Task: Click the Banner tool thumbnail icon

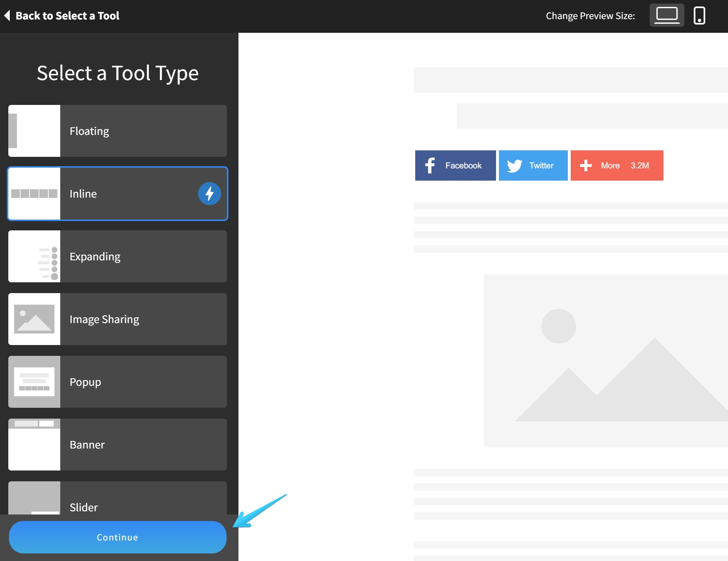Action: [34, 445]
